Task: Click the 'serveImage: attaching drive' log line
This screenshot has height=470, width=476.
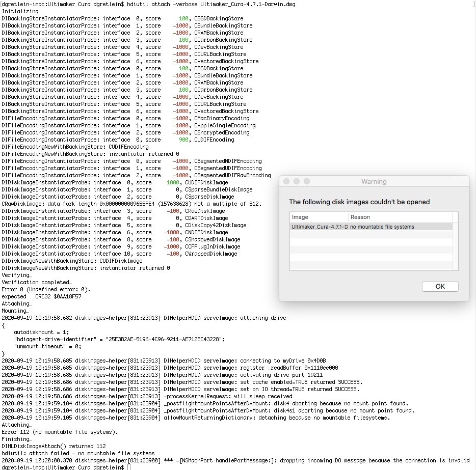Action: (x=144, y=318)
